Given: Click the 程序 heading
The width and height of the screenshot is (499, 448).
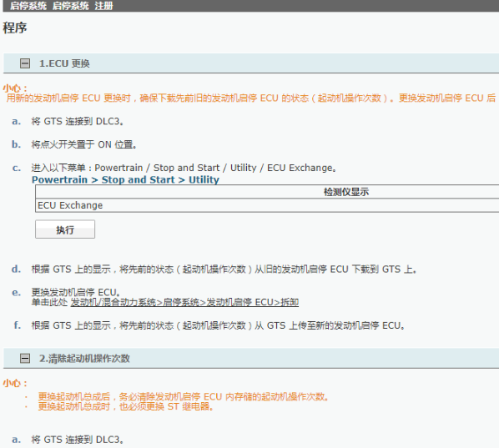Looking at the screenshot, I should tap(15, 28).
